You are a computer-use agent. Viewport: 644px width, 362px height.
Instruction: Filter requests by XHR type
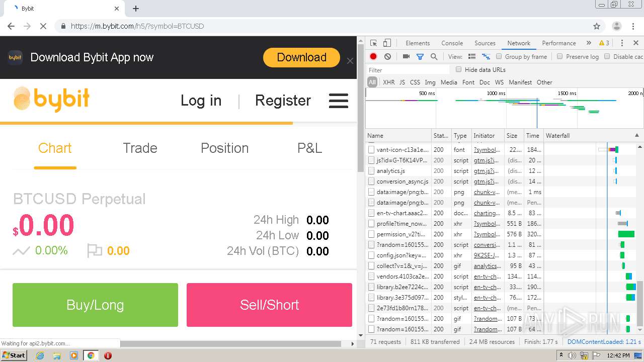click(x=388, y=82)
